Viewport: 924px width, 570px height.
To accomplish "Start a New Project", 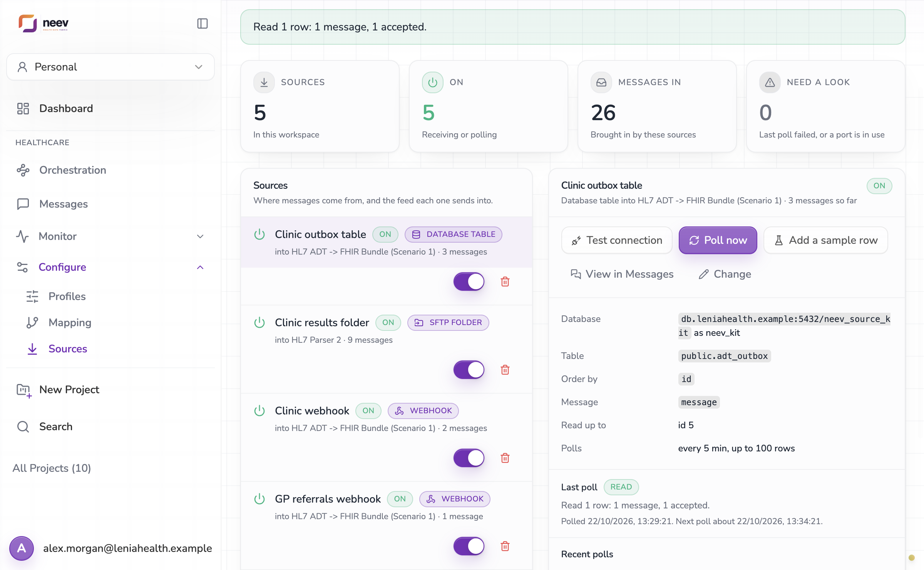I will pos(110,390).
